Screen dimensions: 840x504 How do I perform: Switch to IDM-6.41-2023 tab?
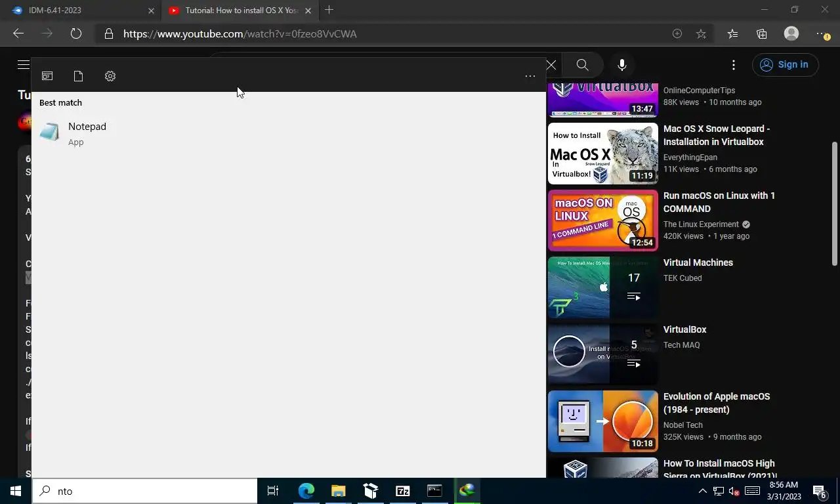click(81, 10)
